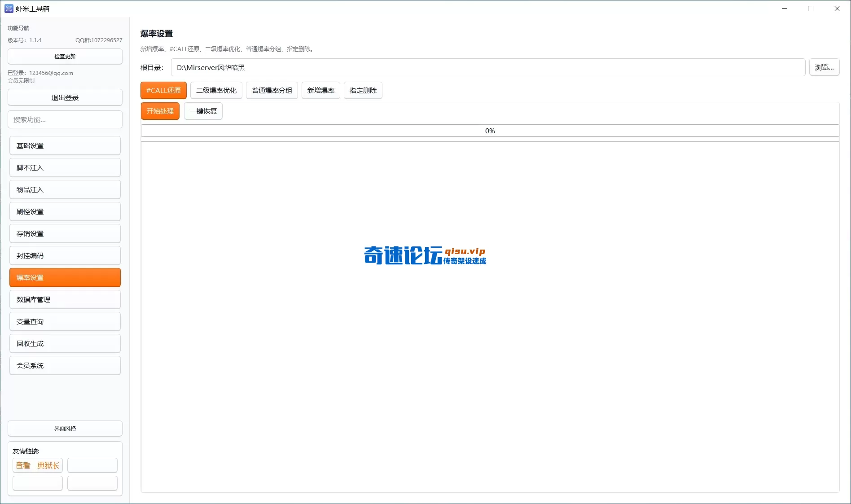Select 物品注入 in the sidebar

65,189
